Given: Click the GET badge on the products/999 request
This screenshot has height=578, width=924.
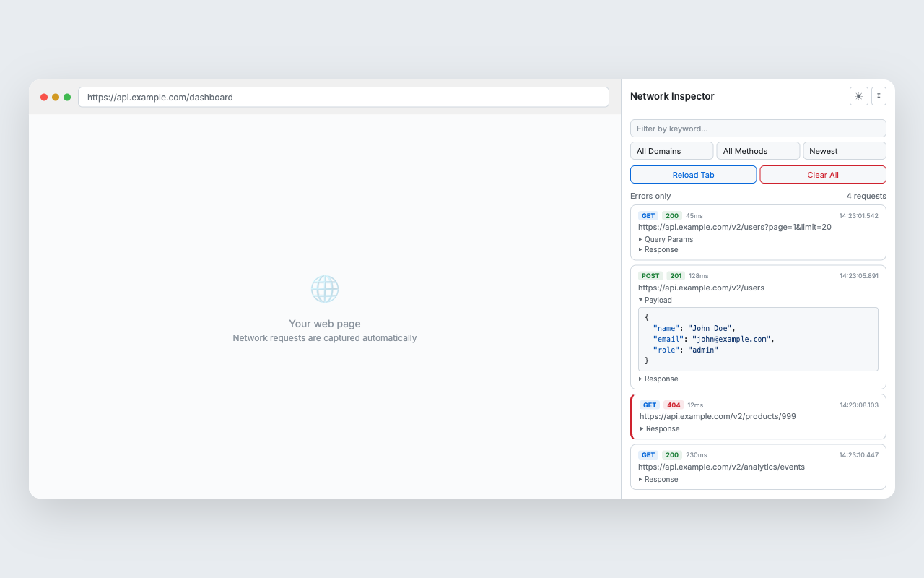Looking at the screenshot, I should pos(650,405).
